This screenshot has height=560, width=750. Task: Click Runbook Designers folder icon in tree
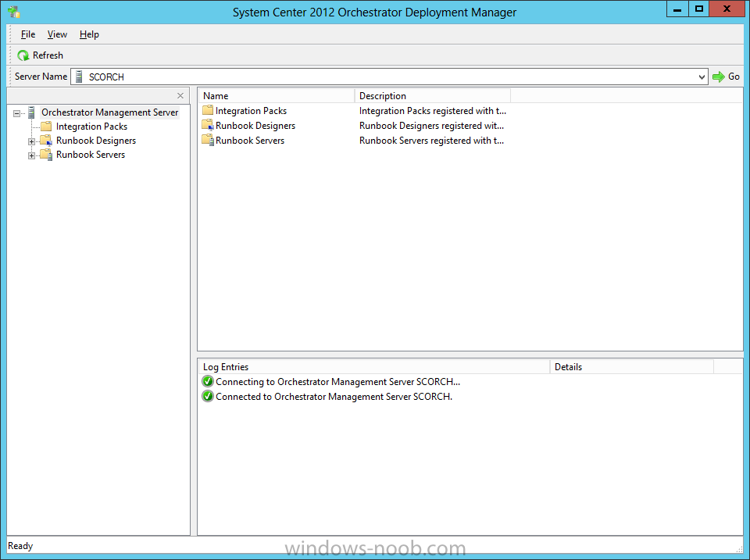(x=46, y=141)
